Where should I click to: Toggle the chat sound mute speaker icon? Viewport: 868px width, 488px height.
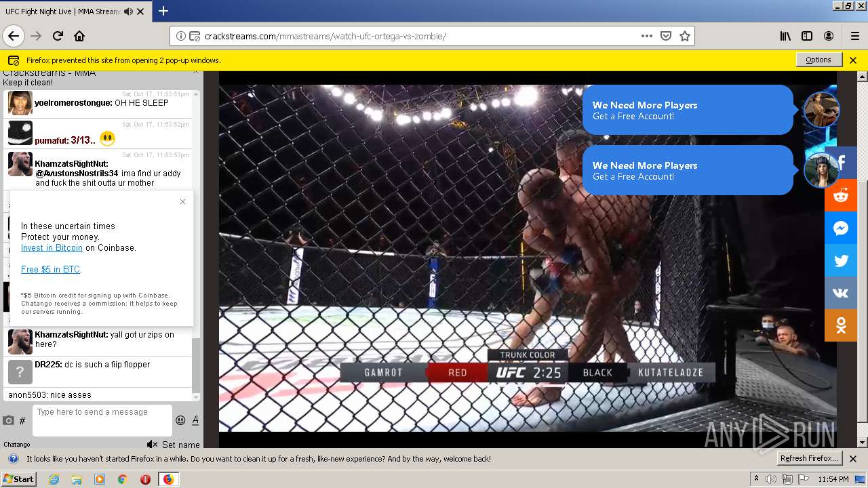click(x=152, y=445)
